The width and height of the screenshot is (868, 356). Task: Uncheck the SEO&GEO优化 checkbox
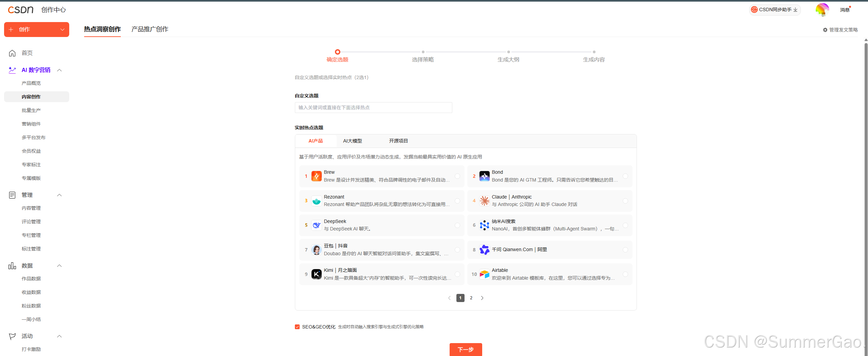point(297,327)
